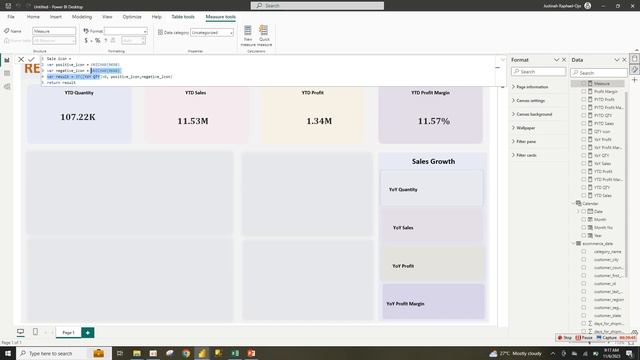Check the Month field checkbox under Calendar
This screenshot has width=640, height=360.
[584, 220]
